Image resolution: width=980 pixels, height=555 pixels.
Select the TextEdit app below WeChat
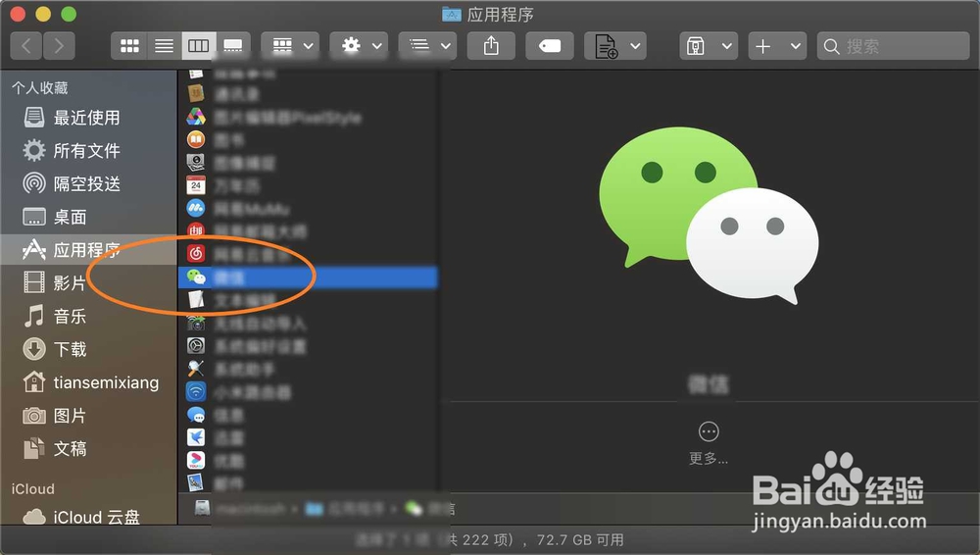click(308, 300)
